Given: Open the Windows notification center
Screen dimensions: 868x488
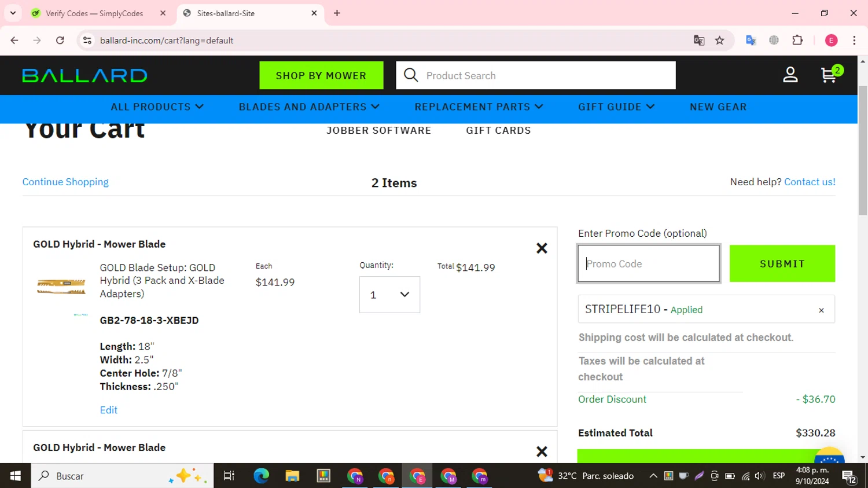Looking at the screenshot, I should 849,476.
